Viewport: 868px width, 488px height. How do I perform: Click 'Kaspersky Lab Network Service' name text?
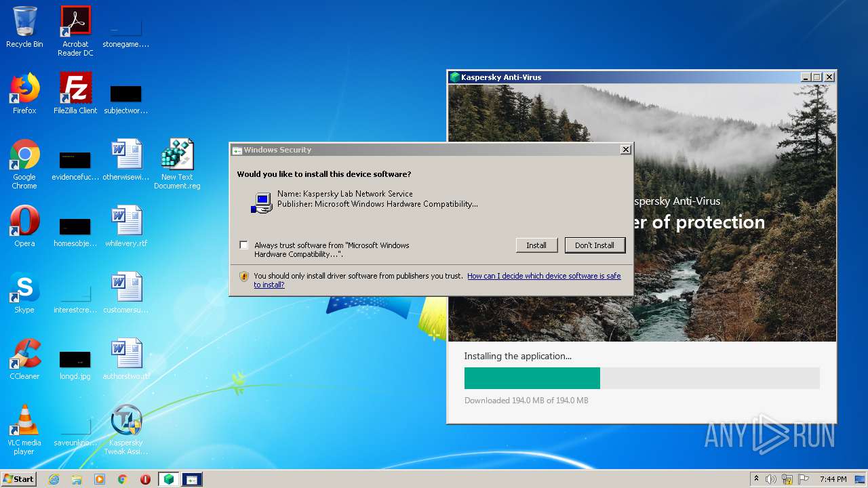pyautogui.click(x=357, y=194)
